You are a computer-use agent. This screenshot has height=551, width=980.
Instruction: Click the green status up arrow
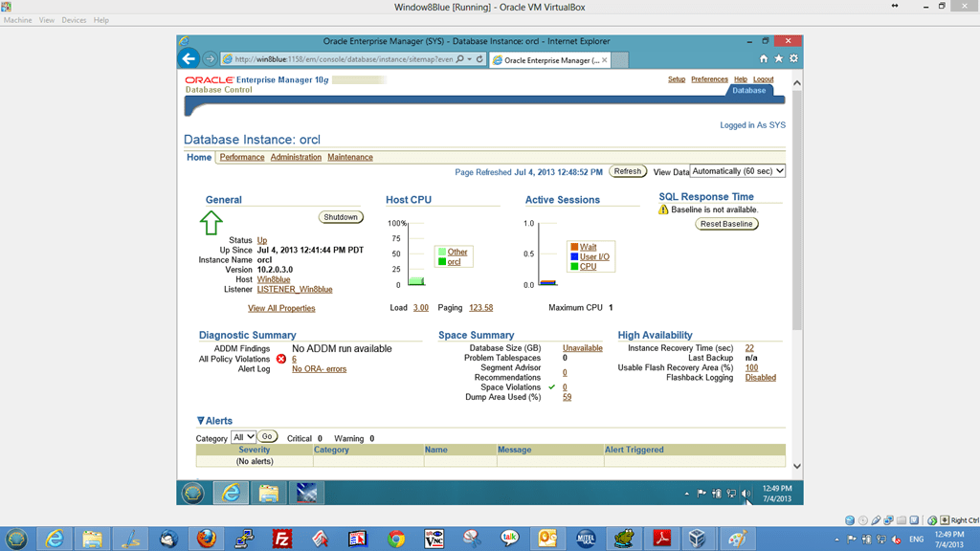tap(212, 223)
